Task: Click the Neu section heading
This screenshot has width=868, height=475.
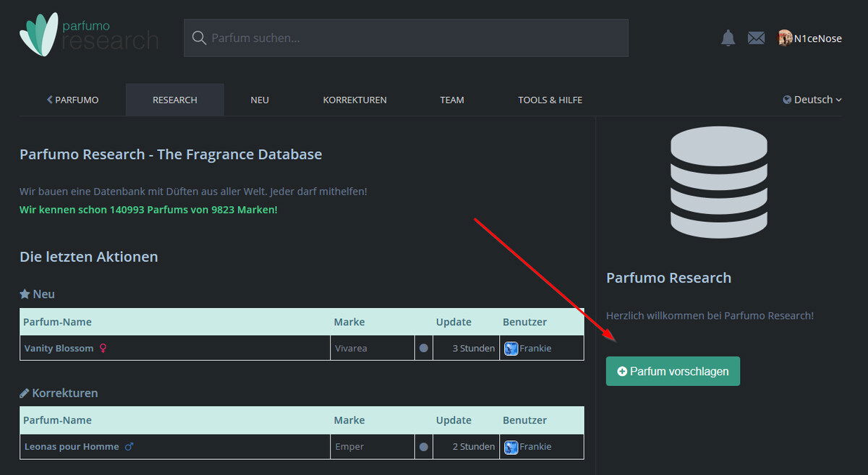Action: [43, 294]
